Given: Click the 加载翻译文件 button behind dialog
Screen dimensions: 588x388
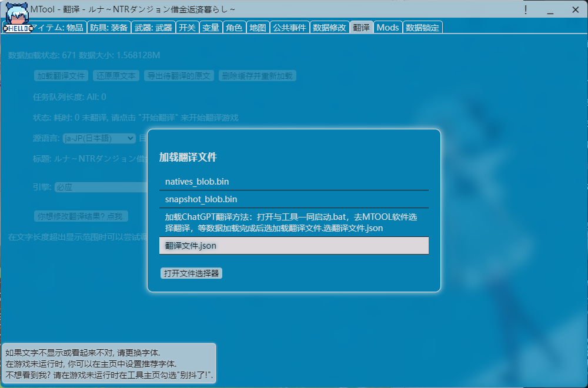Looking at the screenshot, I should (61, 76).
